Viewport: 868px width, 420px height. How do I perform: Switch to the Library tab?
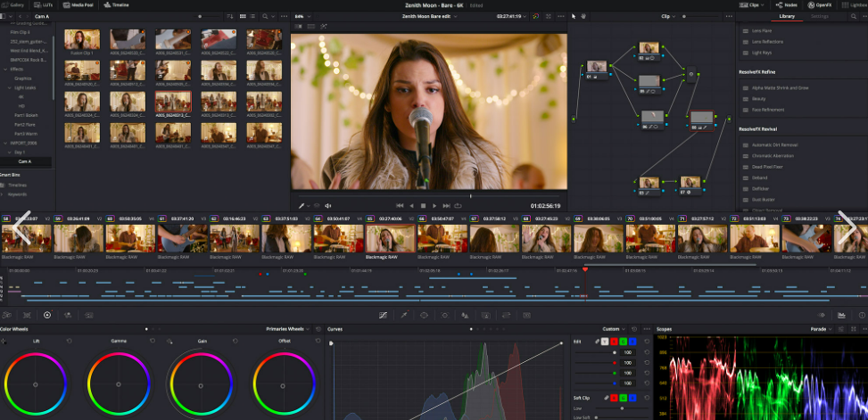(x=787, y=17)
